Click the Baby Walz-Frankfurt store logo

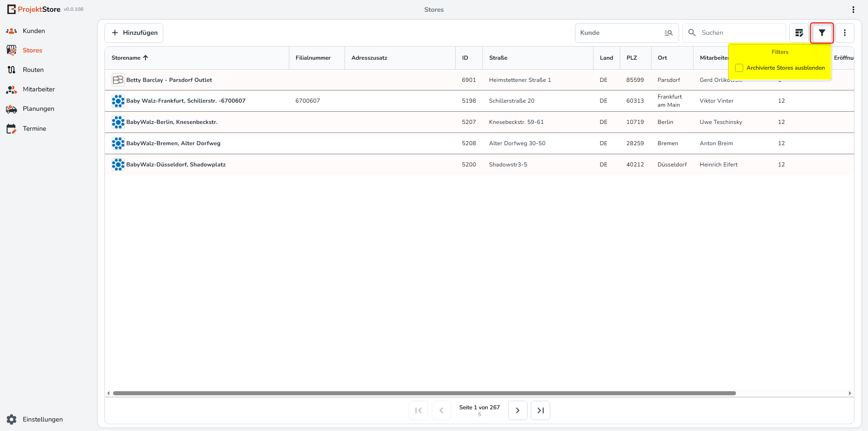pos(118,101)
